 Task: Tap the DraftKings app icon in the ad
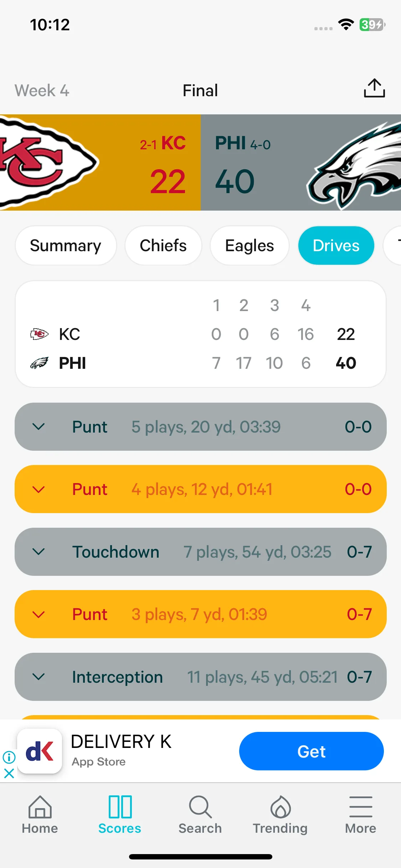[x=40, y=751]
